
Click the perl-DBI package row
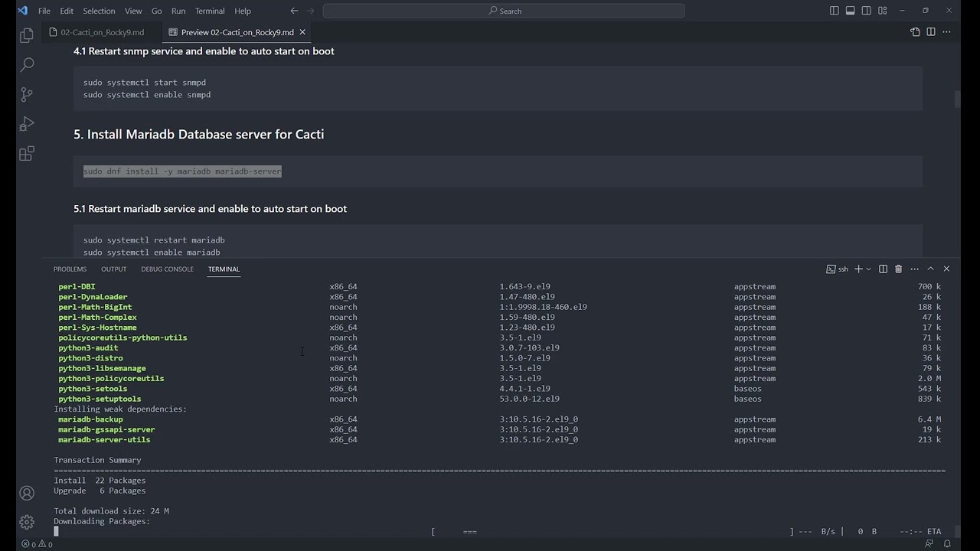pos(499,287)
